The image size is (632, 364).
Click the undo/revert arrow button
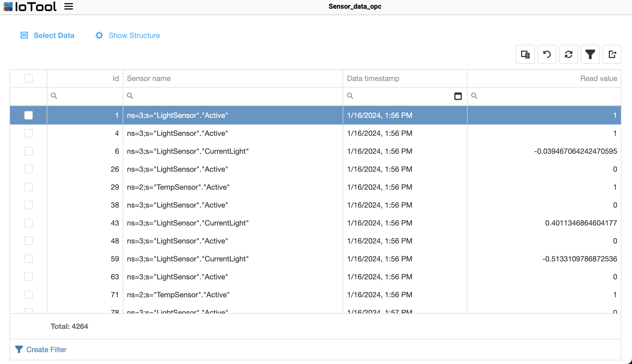tap(547, 54)
